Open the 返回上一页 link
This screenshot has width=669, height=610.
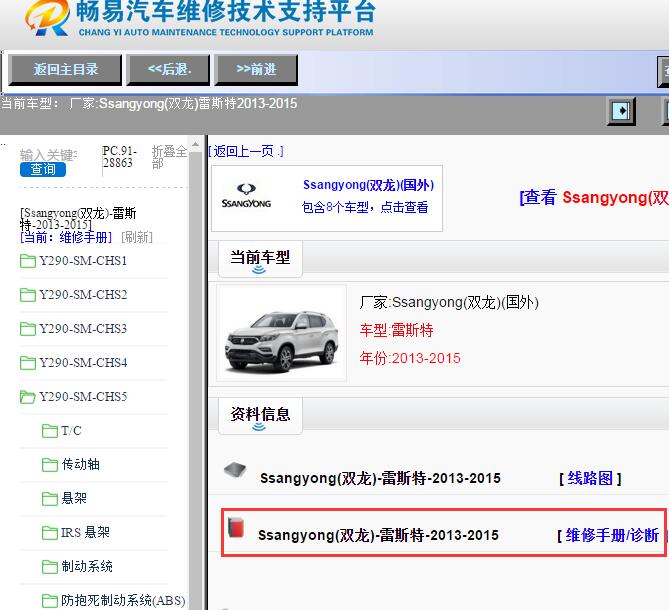point(246,151)
